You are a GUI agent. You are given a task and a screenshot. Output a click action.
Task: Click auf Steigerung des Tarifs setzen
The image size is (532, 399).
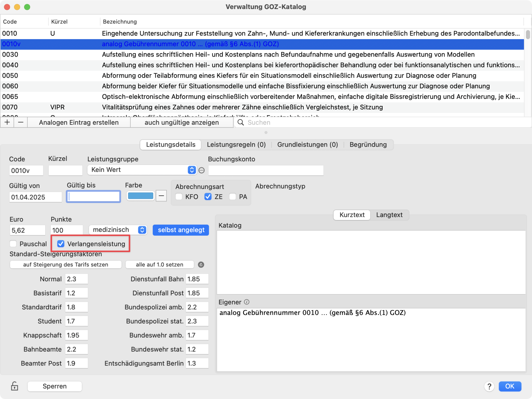[x=66, y=265]
